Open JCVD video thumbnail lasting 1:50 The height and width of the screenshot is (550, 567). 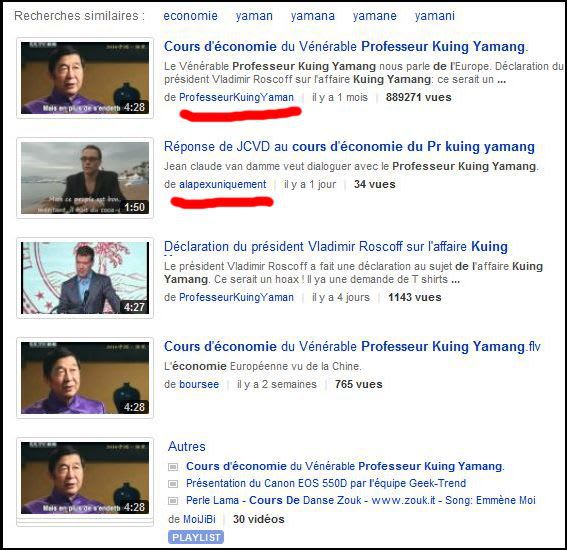[85, 178]
